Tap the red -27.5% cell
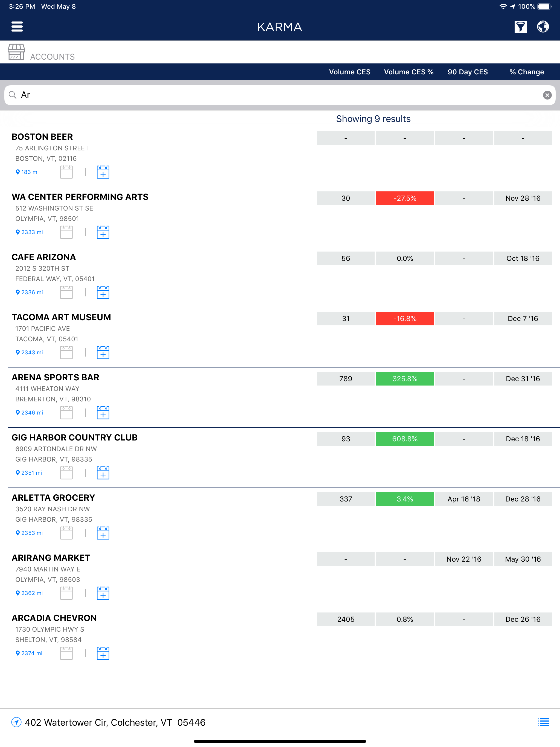The image size is (560, 747). coord(405,198)
